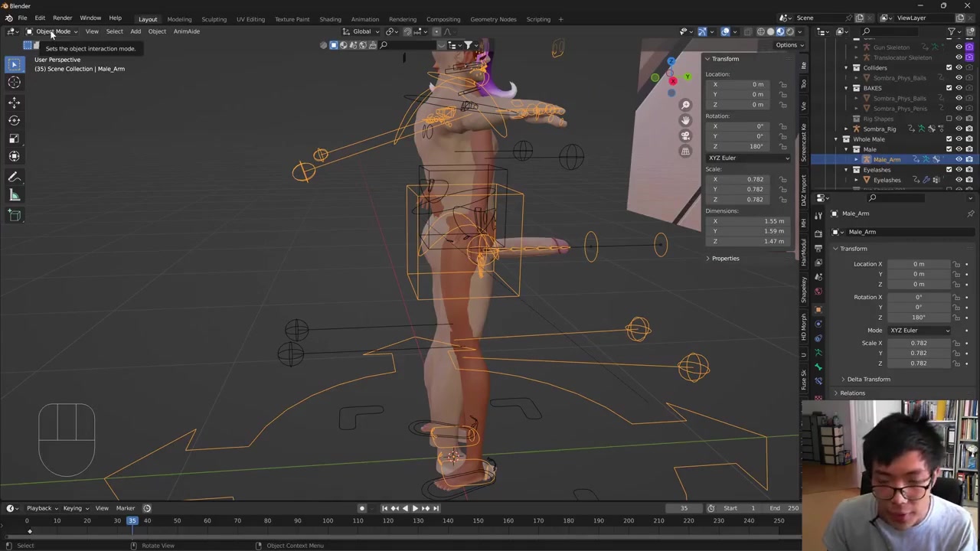Click the frame 35 playhead on timeline
This screenshot has width=980, height=551.
tap(132, 521)
